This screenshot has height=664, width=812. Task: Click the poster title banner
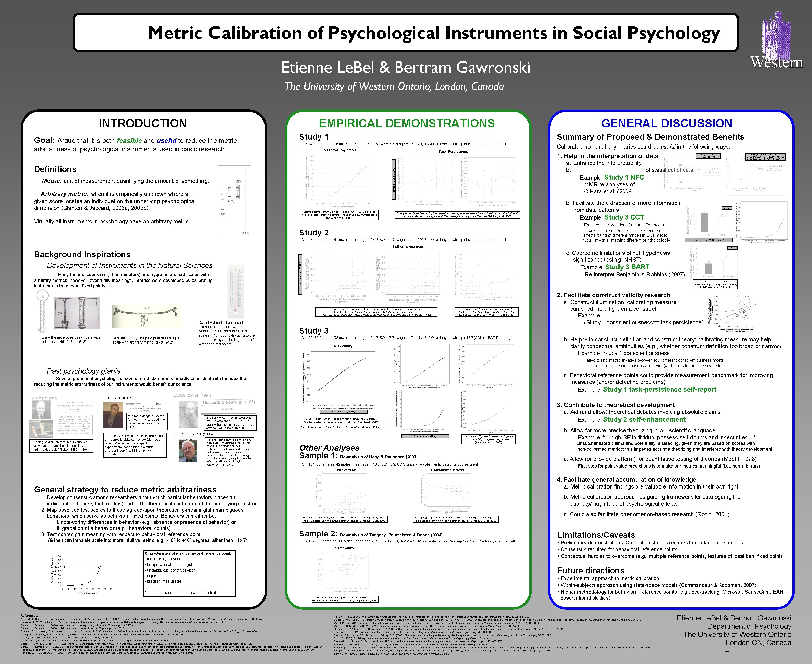406,33
